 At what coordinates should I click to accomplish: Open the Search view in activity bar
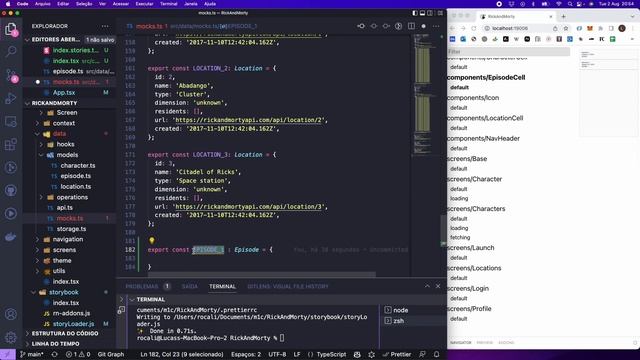click(11, 51)
